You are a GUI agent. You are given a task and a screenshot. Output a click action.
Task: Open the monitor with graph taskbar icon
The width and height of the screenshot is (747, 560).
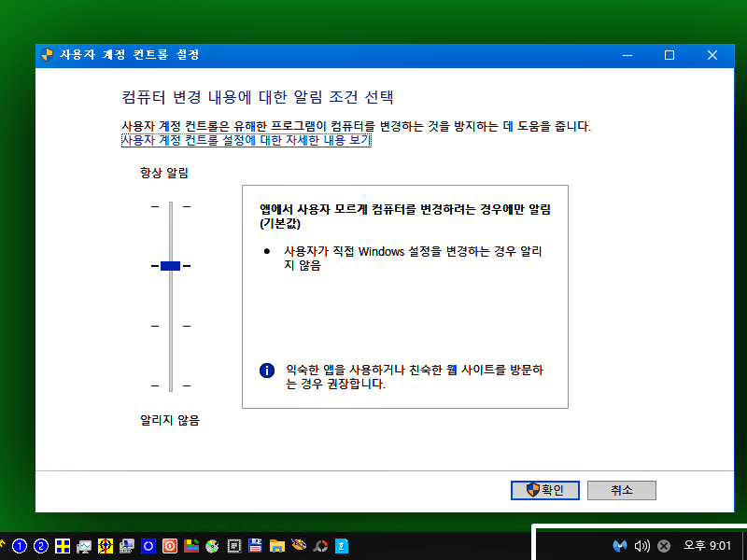[x=84, y=546]
